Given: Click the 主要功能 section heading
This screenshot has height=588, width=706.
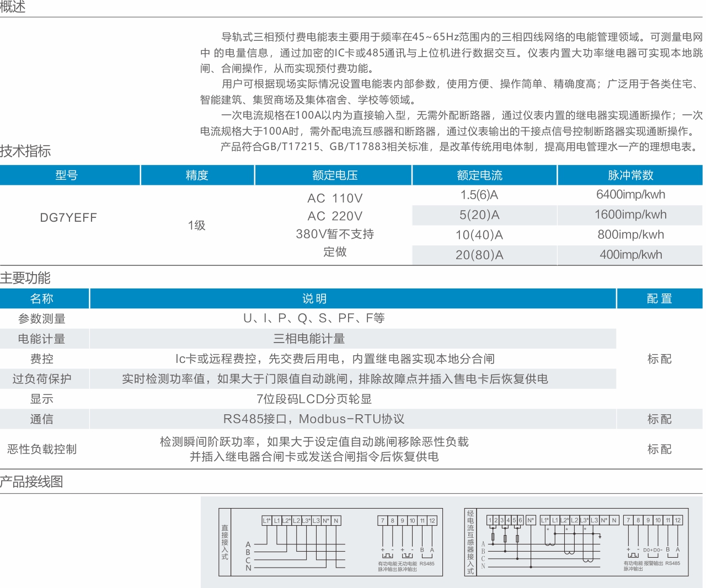Looking at the screenshot, I should click(25, 278).
